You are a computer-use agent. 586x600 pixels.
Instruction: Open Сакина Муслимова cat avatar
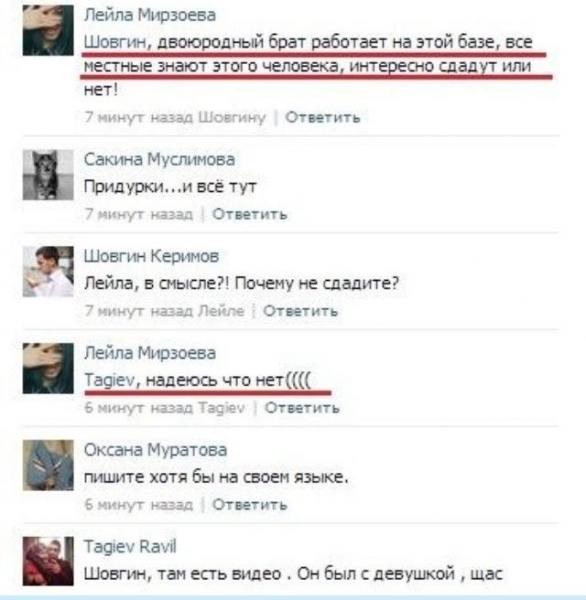48,175
